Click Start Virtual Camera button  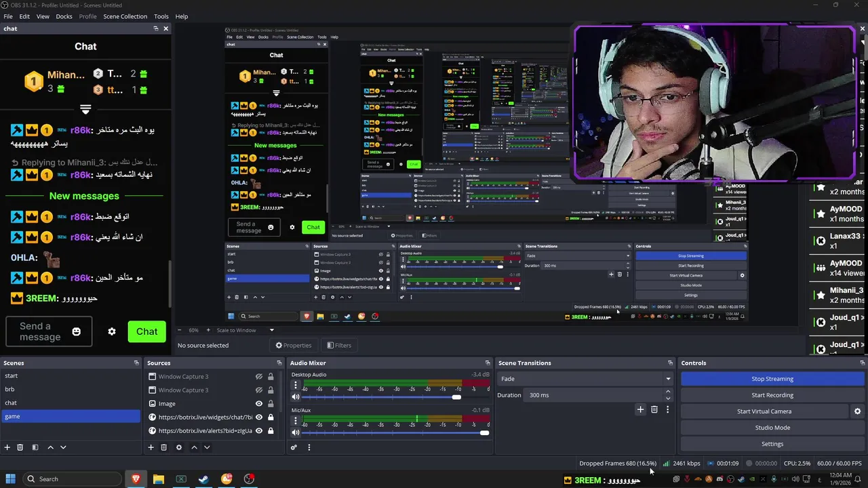click(x=764, y=411)
